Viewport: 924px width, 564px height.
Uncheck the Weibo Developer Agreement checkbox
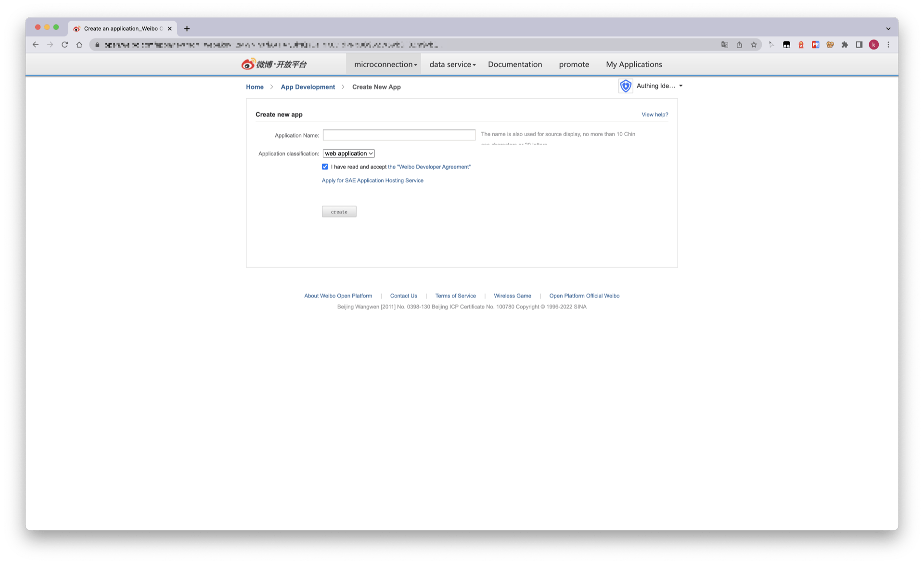325,167
